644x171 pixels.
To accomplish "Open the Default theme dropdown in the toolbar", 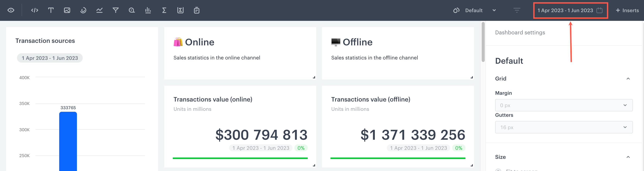I will pos(474,10).
